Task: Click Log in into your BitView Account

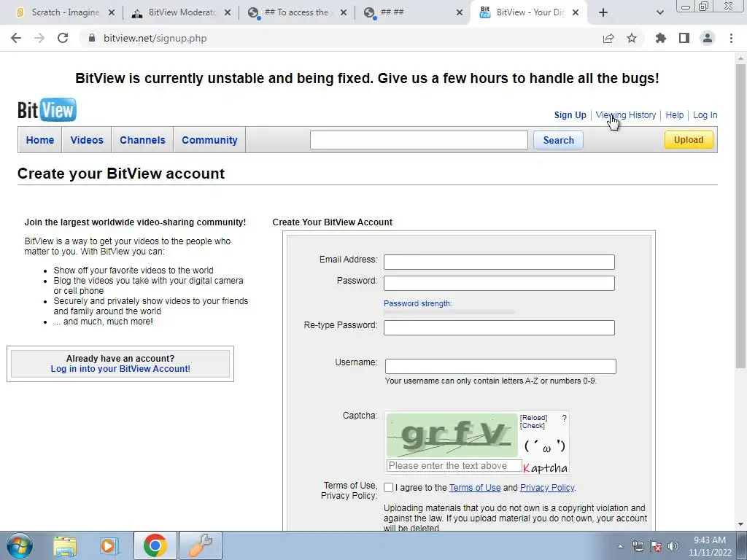Action: coord(120,368)
